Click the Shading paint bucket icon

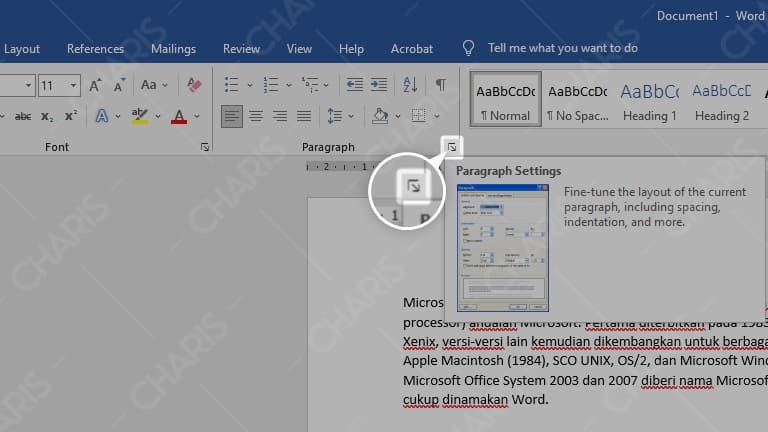click(380, 116)
